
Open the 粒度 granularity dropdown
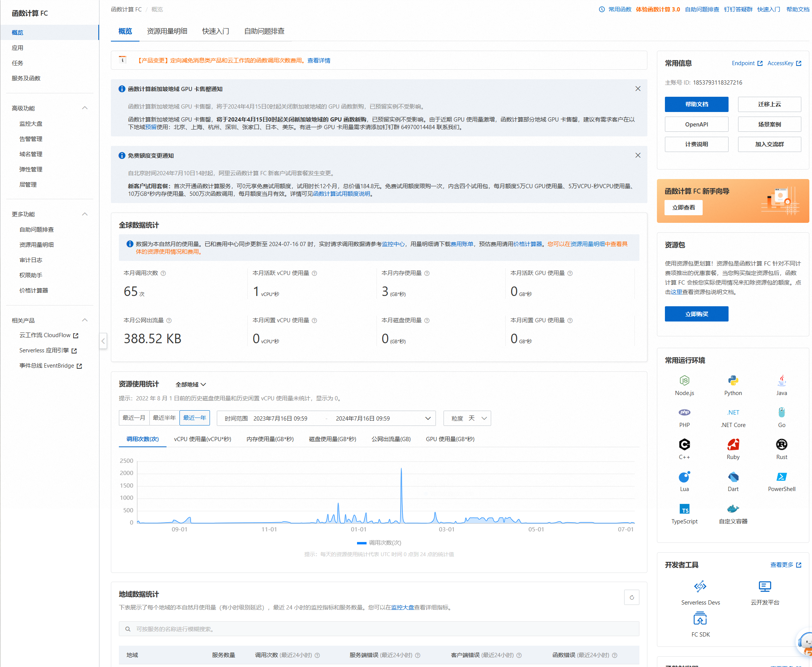467,418
